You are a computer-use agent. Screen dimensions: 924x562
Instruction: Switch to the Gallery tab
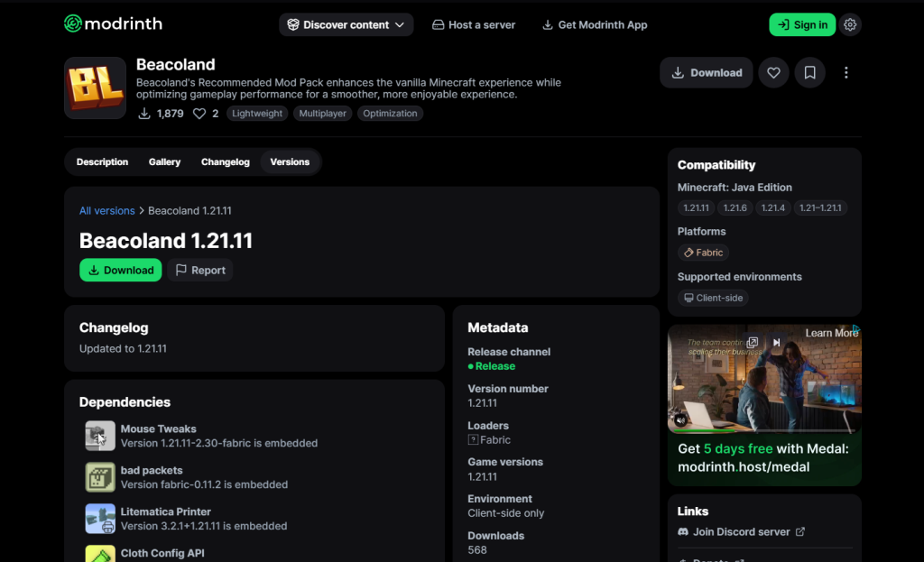pyautogui.click(x=164, y=161)
